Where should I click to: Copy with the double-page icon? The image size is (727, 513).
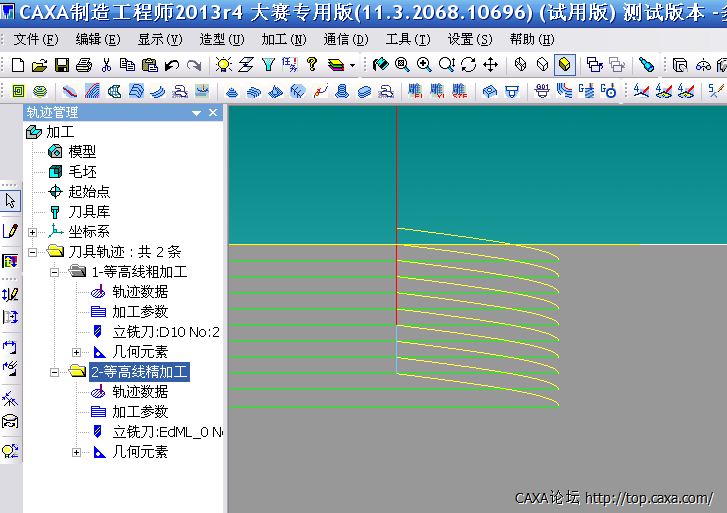click(127, 64)
